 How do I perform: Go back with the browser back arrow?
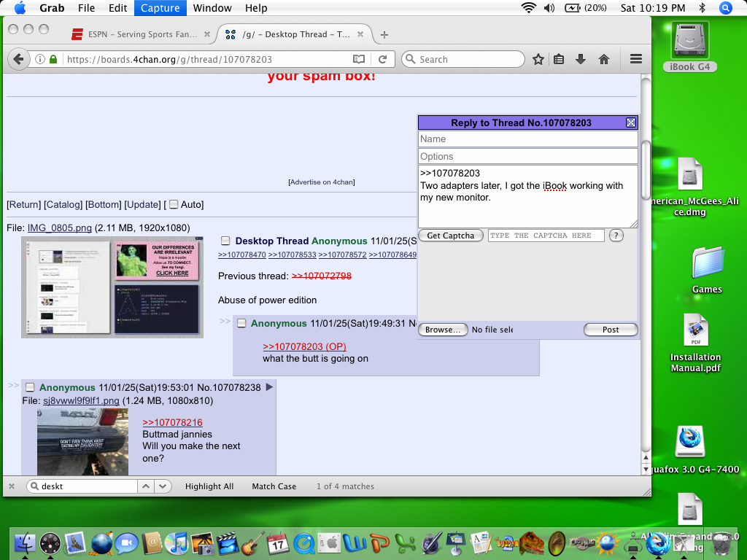coord(18,59)
